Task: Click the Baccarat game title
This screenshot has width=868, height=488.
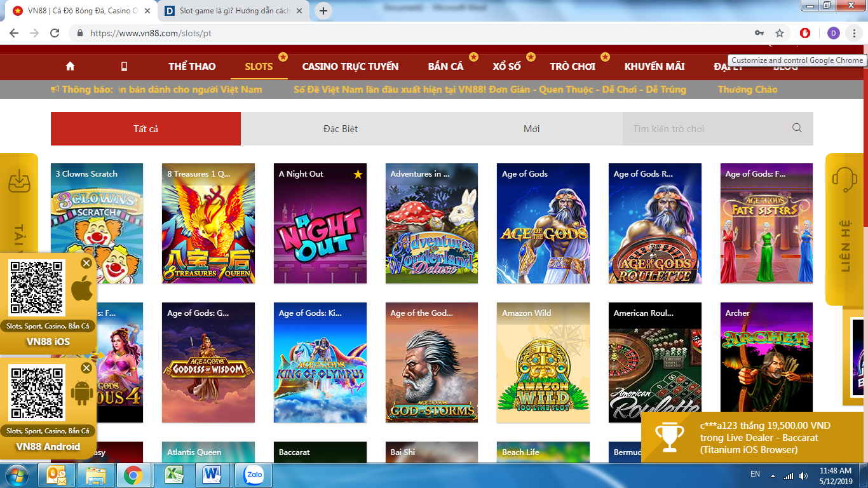Action: pyautogui.click(x=294, y=452)
